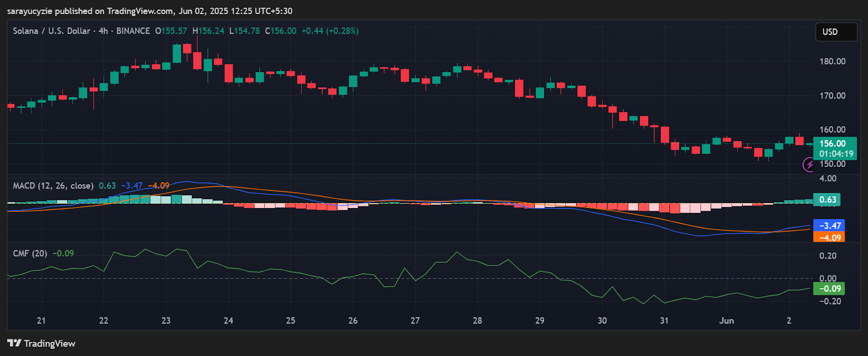The height and width of the screenshot is (356, 868).
Task: Click the green -0.09 CMF value tag
Action: point(830,289)
